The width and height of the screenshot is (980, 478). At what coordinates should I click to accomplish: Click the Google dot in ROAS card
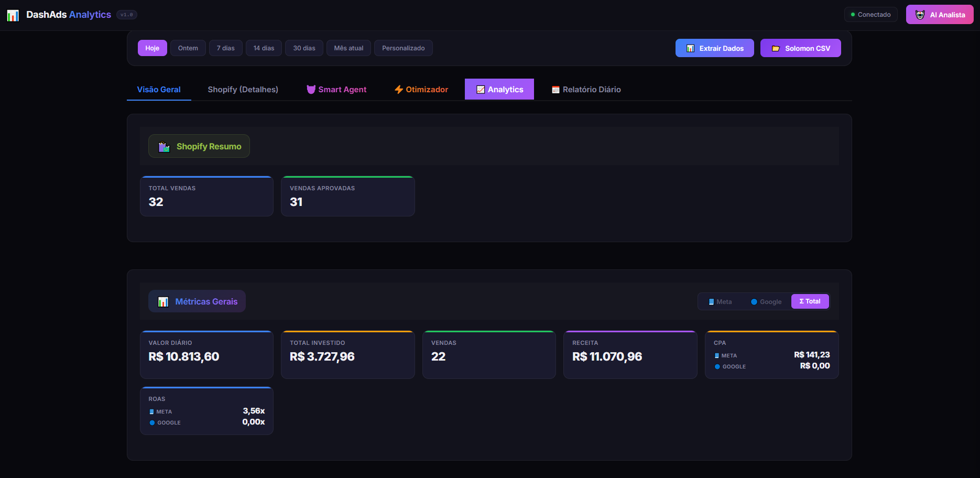pos(152,423)
